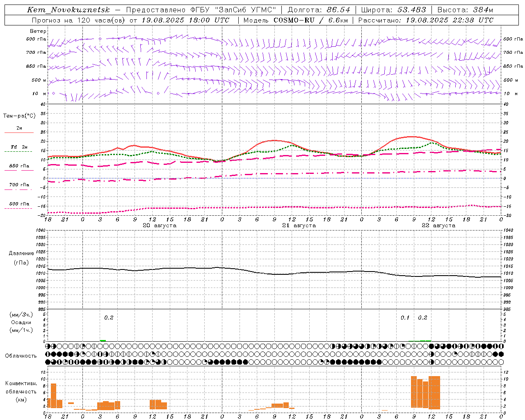525x420 pixels.
Task: Click the Ветер wind panel label
Action: click(x=38, y=31)
